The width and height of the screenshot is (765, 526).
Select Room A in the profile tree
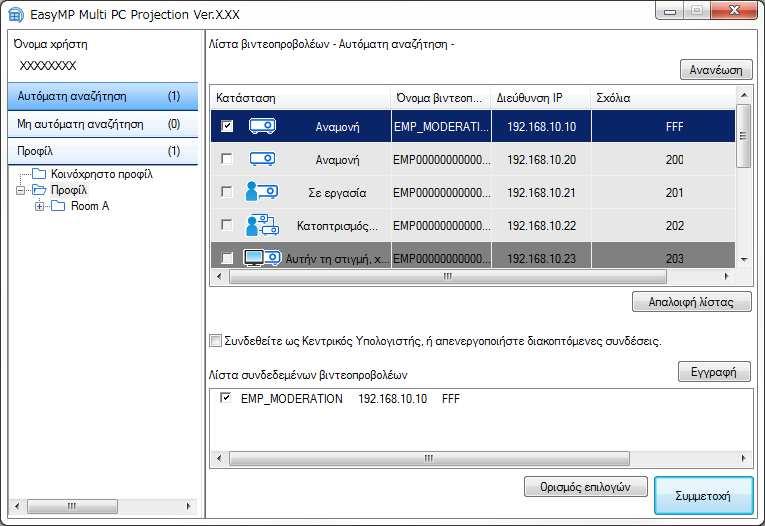click(90, 206)
